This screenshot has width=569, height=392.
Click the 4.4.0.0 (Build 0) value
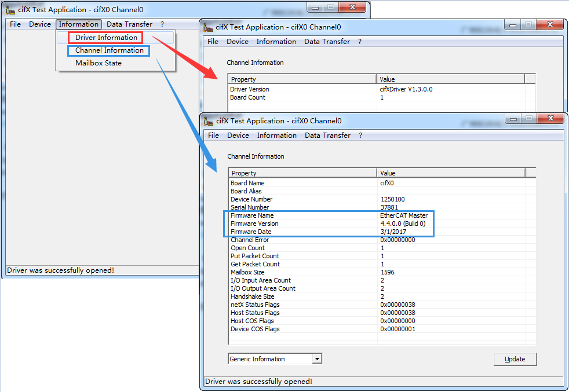403,224
